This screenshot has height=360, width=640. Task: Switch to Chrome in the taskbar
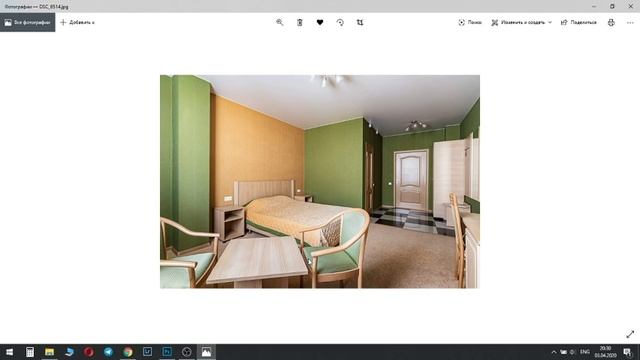coord(128,352)
